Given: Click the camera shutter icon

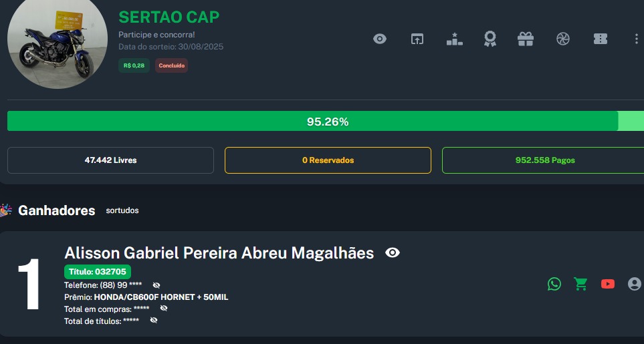Looking at the screenshot, I should click(563, 39).
